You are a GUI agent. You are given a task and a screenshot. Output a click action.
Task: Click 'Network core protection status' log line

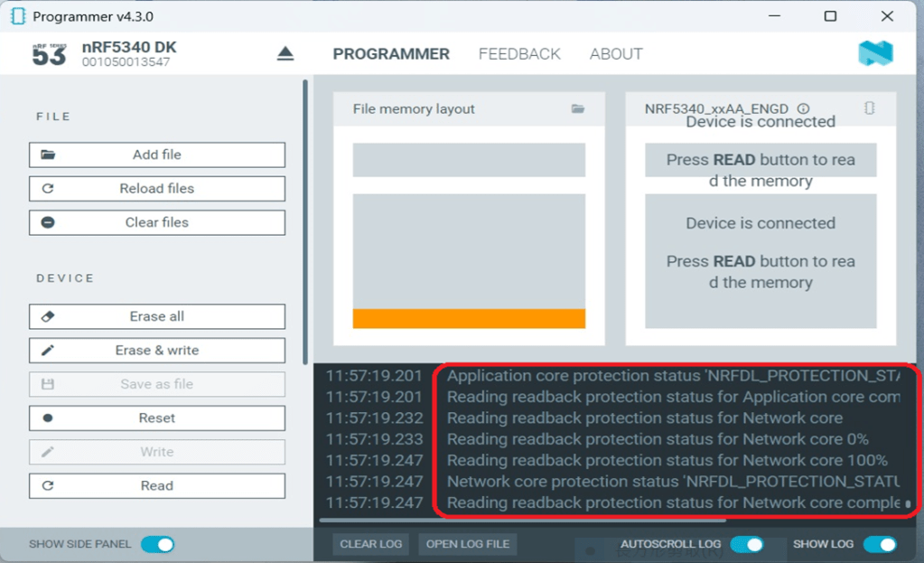pyautogui.click(x=674, y=482)
